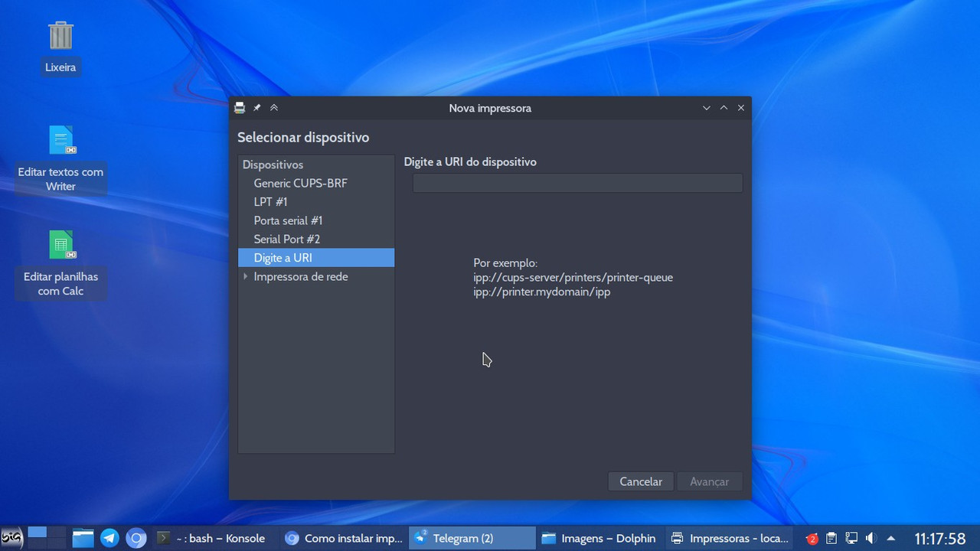The width and height of the screenshot is (980, 551).
Task: Click the device URI input field
Action: [577, 183]
